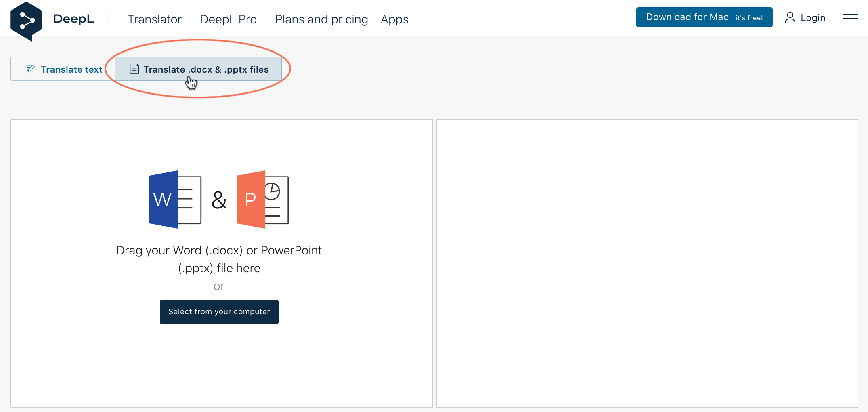
Task: Go to the DeepL Pro page
Action: (x=228, y=19)
